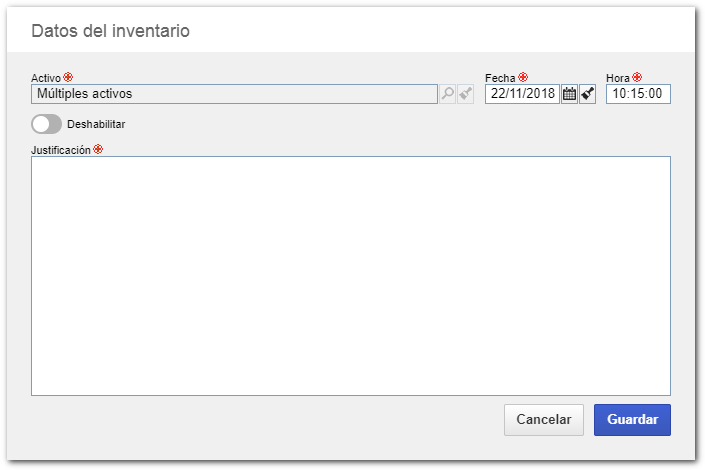705x470 pixels.
Task: Click the Deshabilitar label text
Action: tap(96, 124)
